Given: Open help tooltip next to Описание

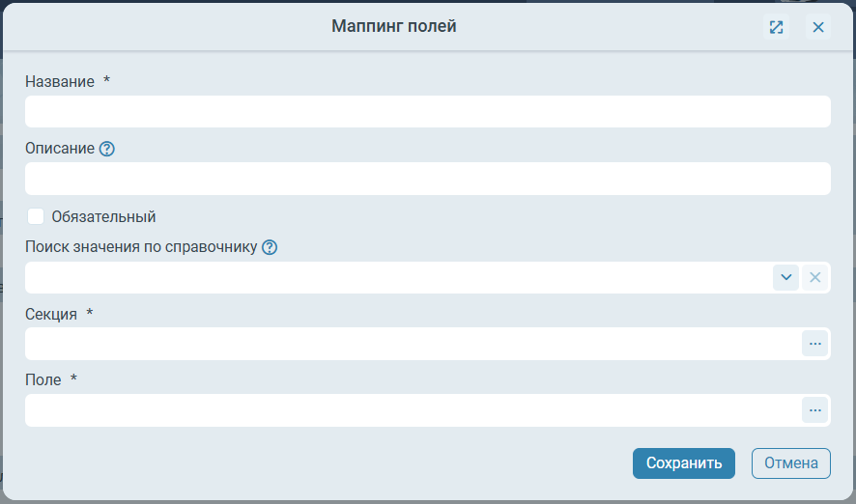Looking at the screenshot, I should (107, 149).
